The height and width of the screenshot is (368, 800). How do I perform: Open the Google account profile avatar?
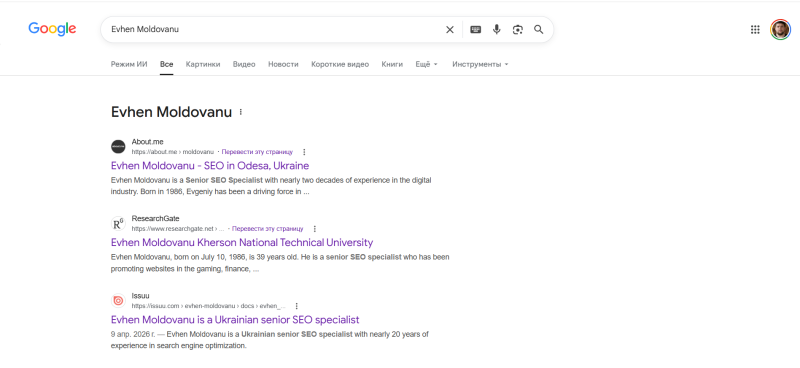click(780, 30)
